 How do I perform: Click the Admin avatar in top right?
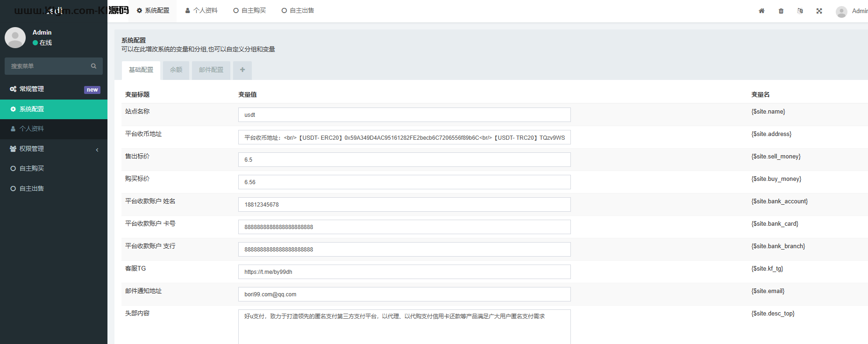(x=841, y=12)
